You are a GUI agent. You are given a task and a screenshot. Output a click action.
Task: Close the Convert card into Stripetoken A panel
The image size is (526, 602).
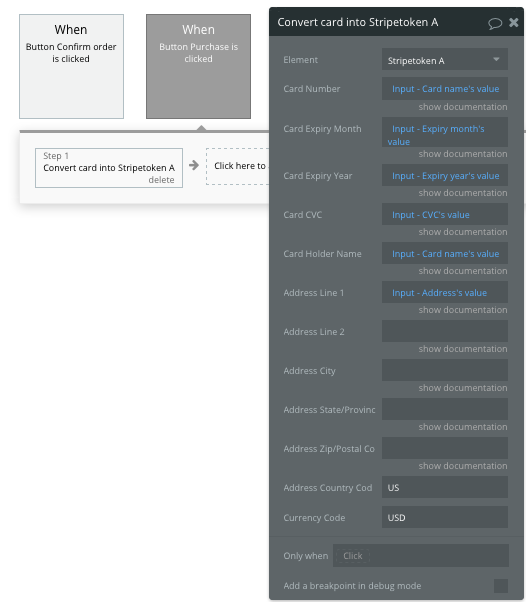tap(514, 23)
